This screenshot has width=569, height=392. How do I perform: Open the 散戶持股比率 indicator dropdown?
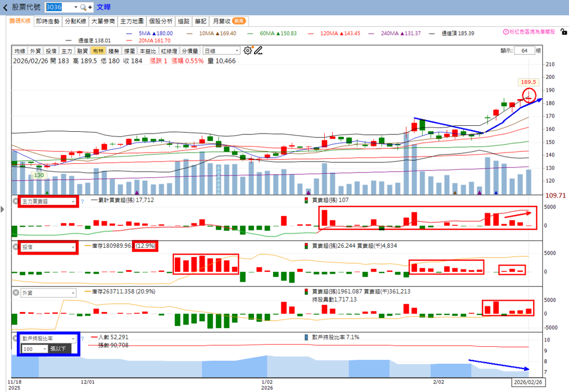pos(48,338)
